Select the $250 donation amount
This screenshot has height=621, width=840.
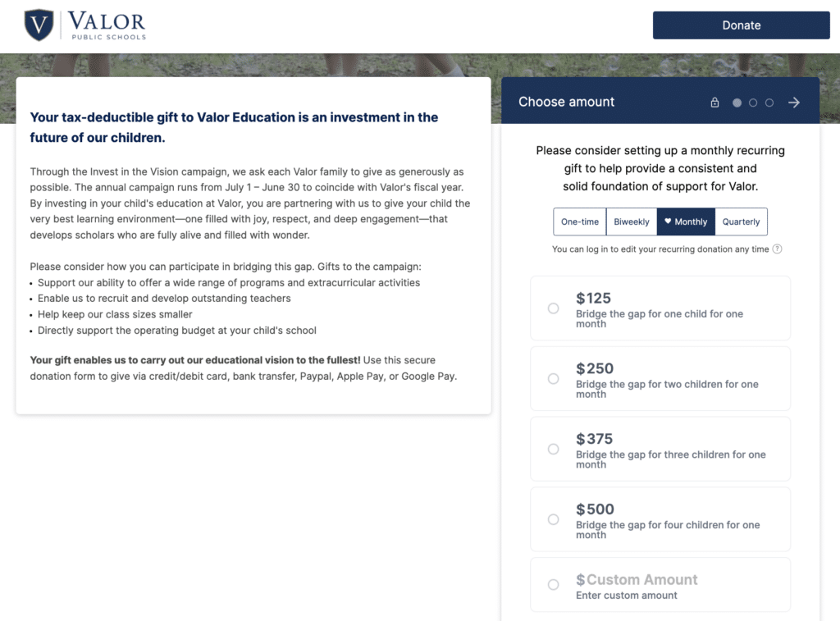tap(555, 379)
